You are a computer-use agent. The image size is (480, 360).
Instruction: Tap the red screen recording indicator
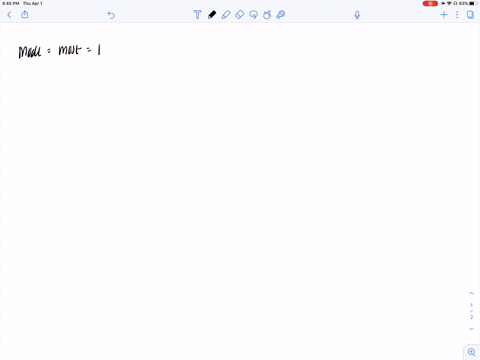click(430, 3)
